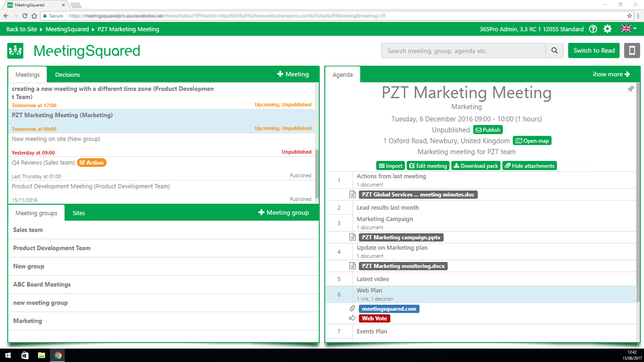This screenshot has width=644, height=362.
Task: Pin the agenda with pushpin icon
Action: 631,89
